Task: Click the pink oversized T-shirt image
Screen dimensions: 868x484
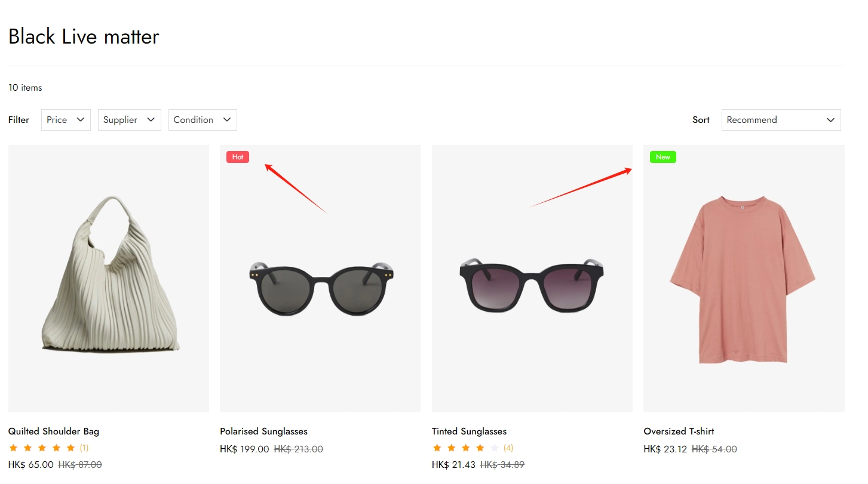Action: (x=743, y=279)
